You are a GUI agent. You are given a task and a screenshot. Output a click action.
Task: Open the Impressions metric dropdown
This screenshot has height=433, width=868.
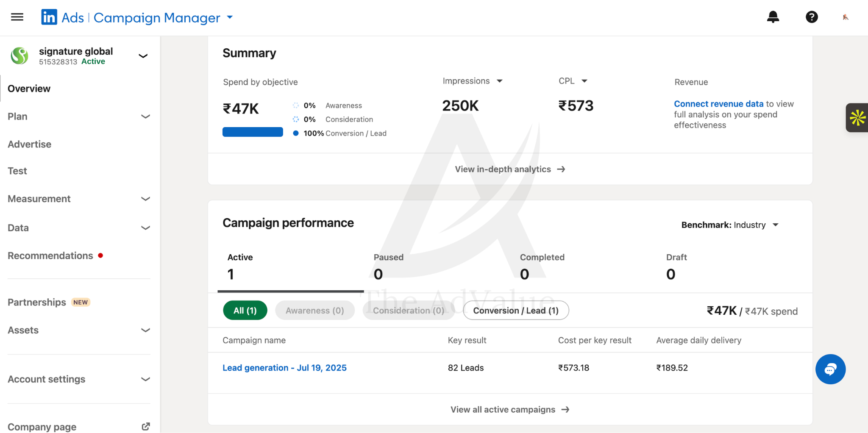pyautogui.click(x=473, y=81)
